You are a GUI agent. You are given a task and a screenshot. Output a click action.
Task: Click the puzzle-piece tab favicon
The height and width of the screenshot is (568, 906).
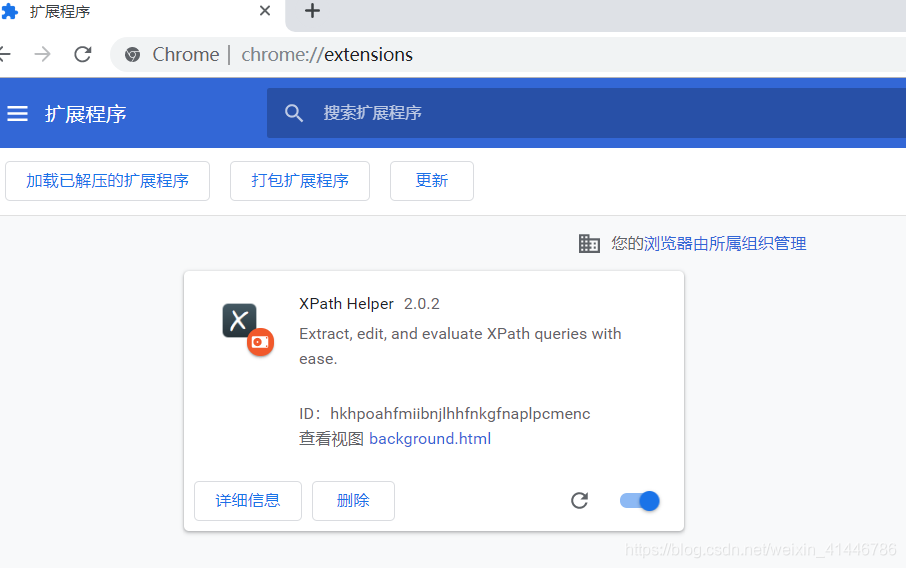pyautogui.click(x=10, y=12)
